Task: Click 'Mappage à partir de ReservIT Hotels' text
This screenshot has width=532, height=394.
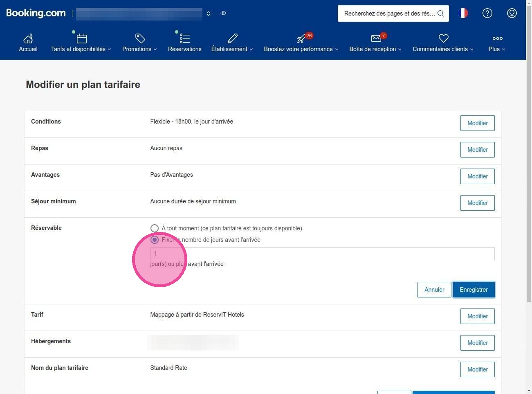Action: point(197,315)
